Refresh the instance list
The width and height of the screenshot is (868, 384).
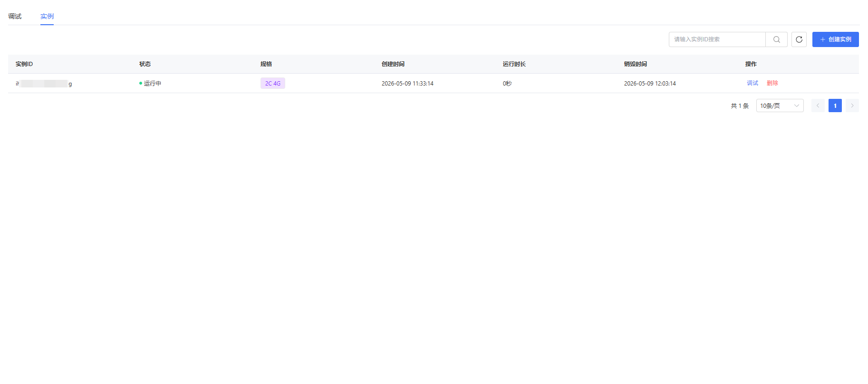[799, 39]
